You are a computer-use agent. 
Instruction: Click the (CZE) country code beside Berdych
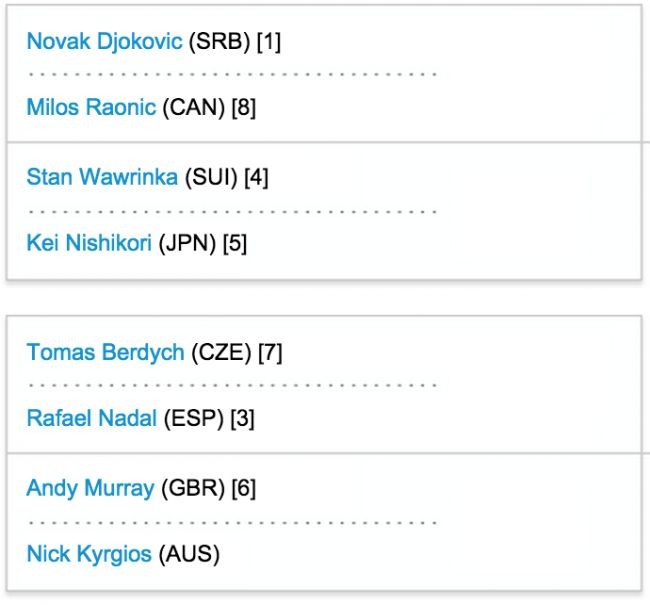tap(220, 352)
